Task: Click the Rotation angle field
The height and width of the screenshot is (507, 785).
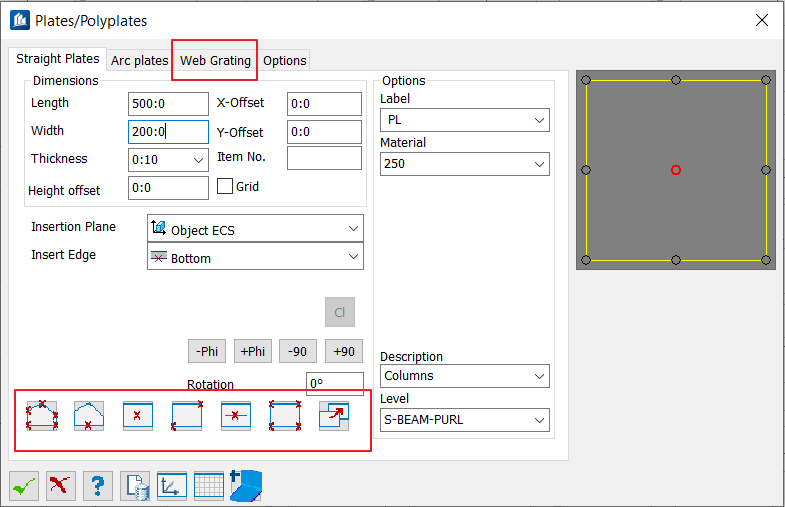Action: point(335,383)
